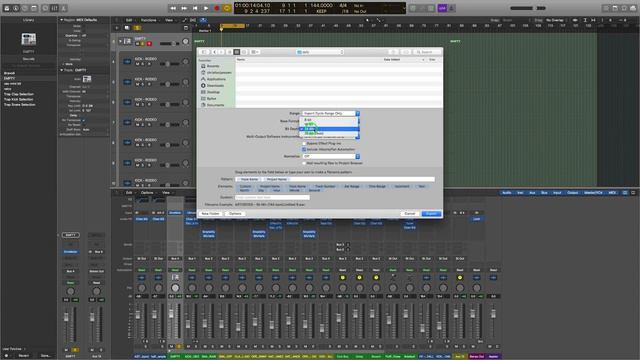Image resolution: width=640 pixels, height=360 pixels.
Task: Click the filename Pattern field
Action: pos(335,179)
